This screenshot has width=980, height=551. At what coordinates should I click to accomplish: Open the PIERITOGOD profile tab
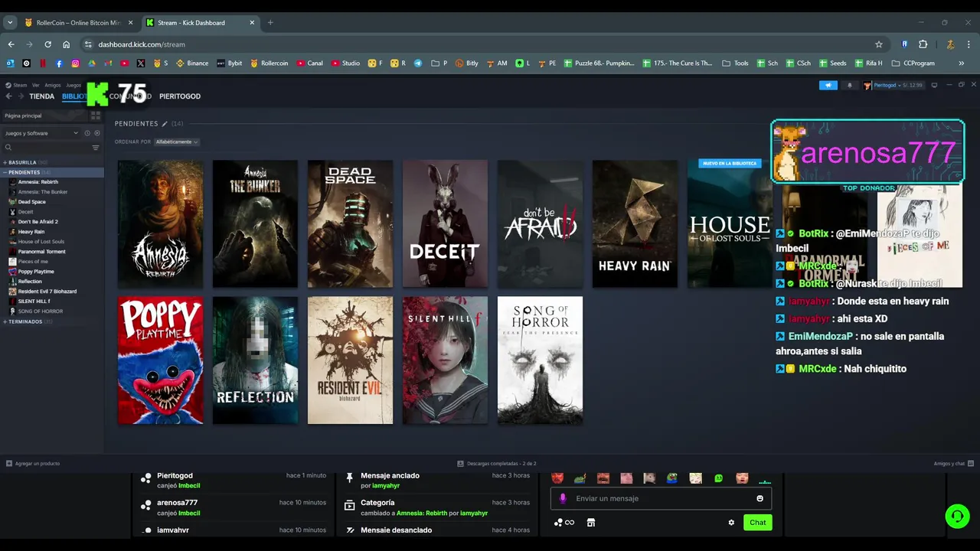(180, 96)
